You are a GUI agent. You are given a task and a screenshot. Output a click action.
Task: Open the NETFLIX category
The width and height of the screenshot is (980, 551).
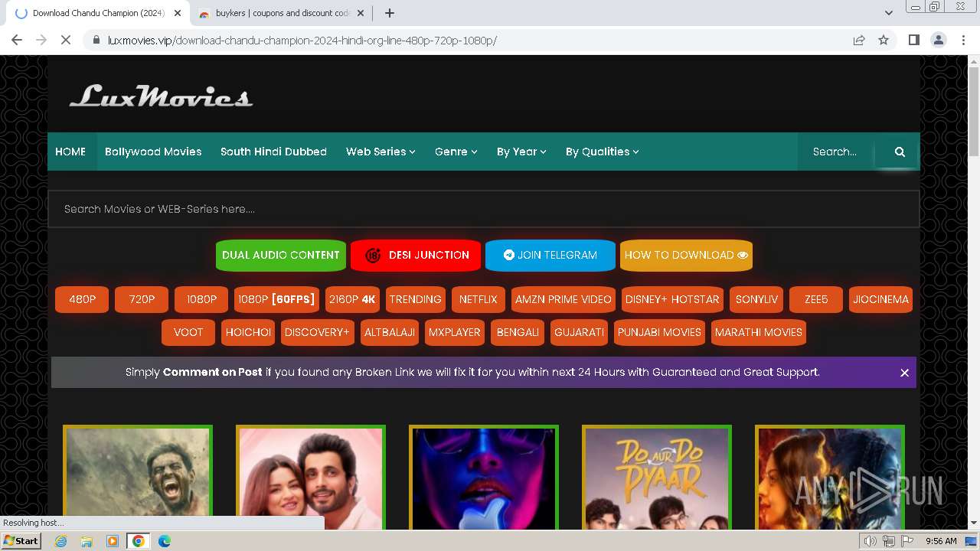479,299
